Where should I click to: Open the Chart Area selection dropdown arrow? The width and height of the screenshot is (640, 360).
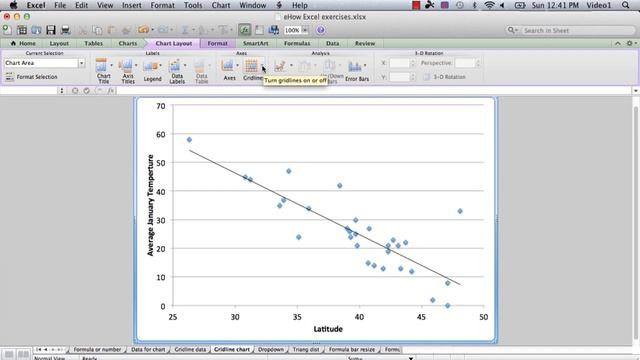click(82, 63)
